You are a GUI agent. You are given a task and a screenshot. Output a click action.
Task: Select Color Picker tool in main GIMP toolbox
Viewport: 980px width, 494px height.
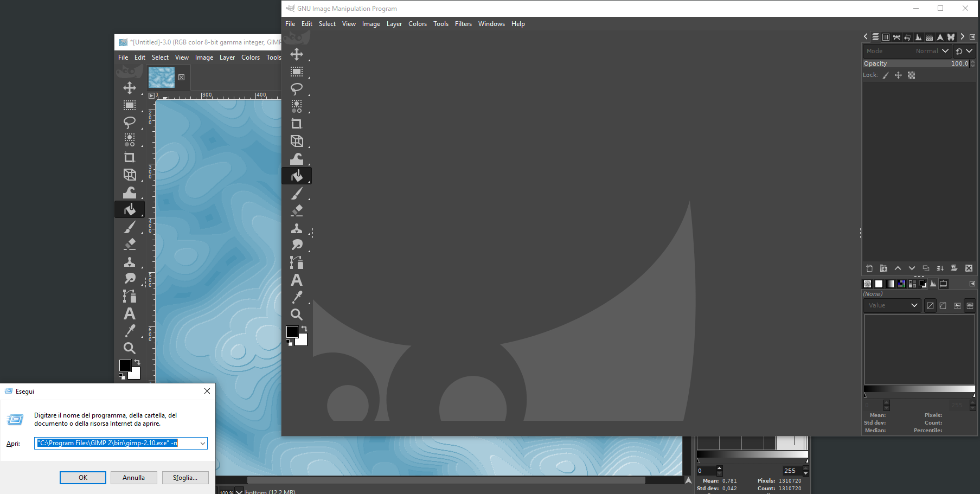[297, 297]
